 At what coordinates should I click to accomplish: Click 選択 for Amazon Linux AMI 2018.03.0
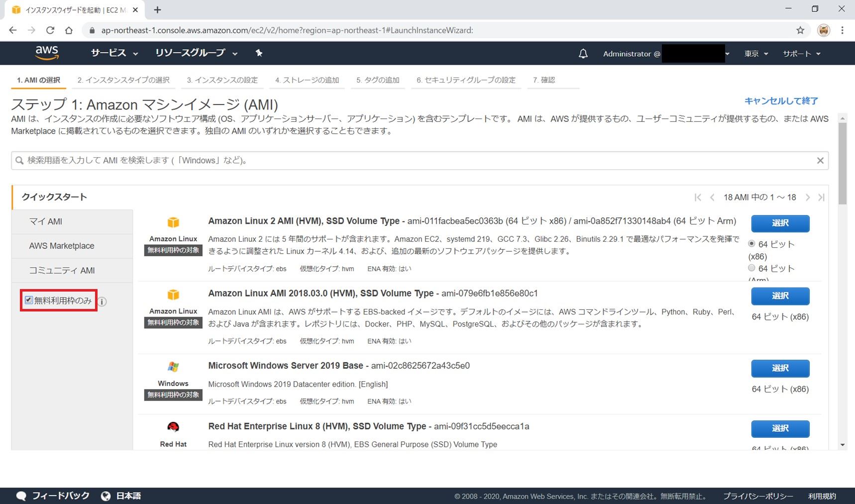780,296
